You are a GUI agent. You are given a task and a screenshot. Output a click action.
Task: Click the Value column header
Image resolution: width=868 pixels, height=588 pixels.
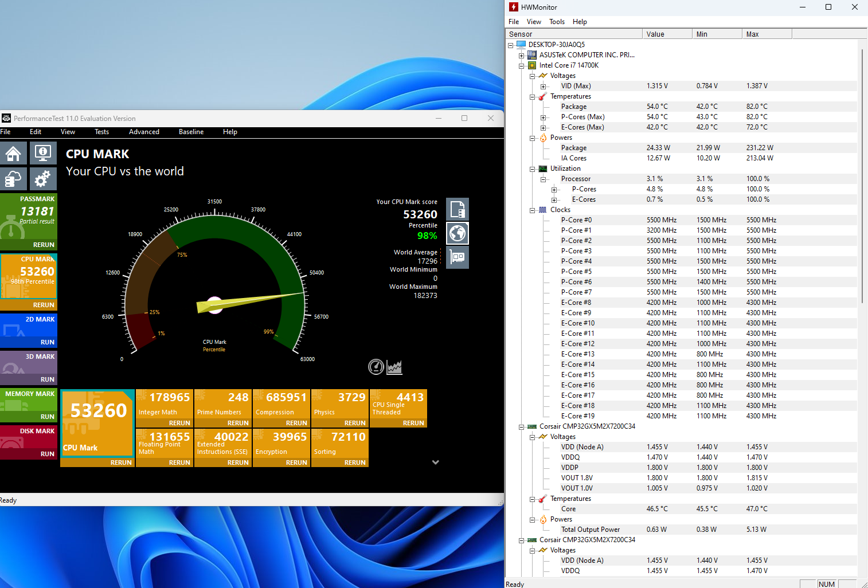[666, 34]
